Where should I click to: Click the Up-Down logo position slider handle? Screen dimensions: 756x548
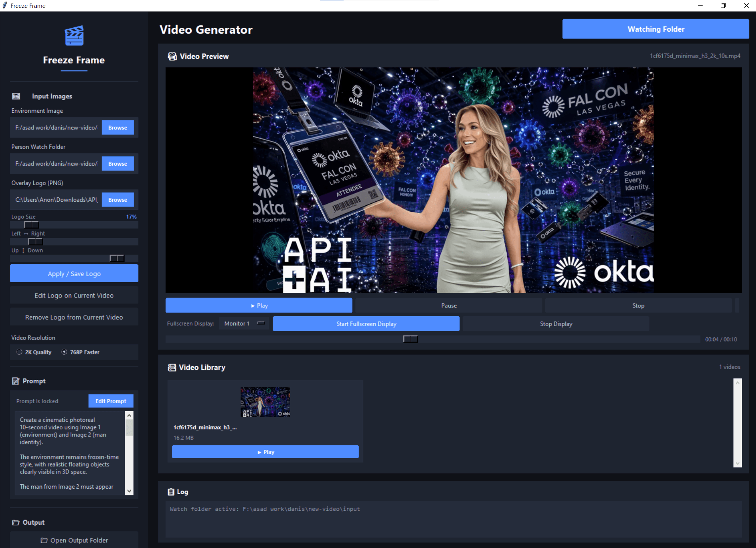117,258
